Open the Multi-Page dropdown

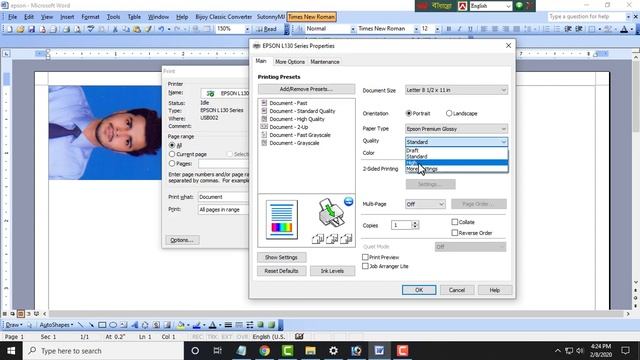click(425, 204)
